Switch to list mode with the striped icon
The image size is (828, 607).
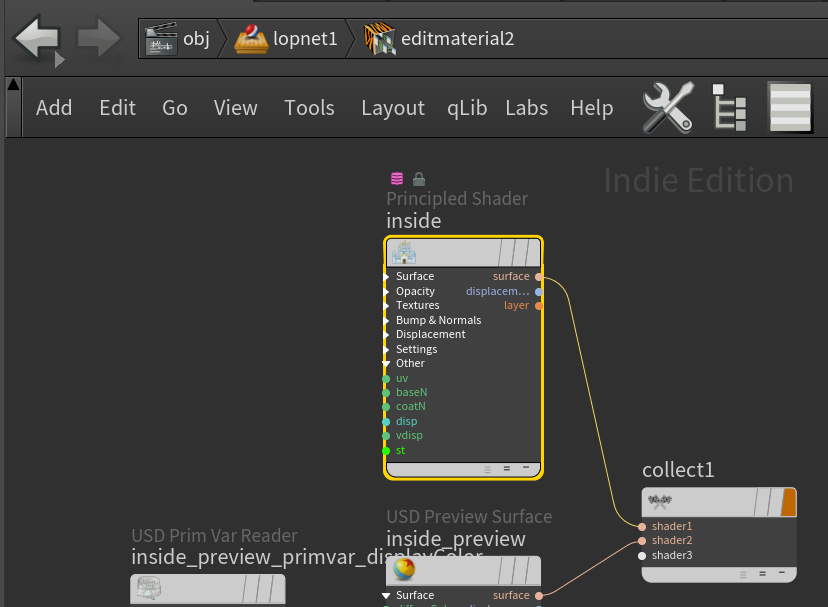coord(790,107)
